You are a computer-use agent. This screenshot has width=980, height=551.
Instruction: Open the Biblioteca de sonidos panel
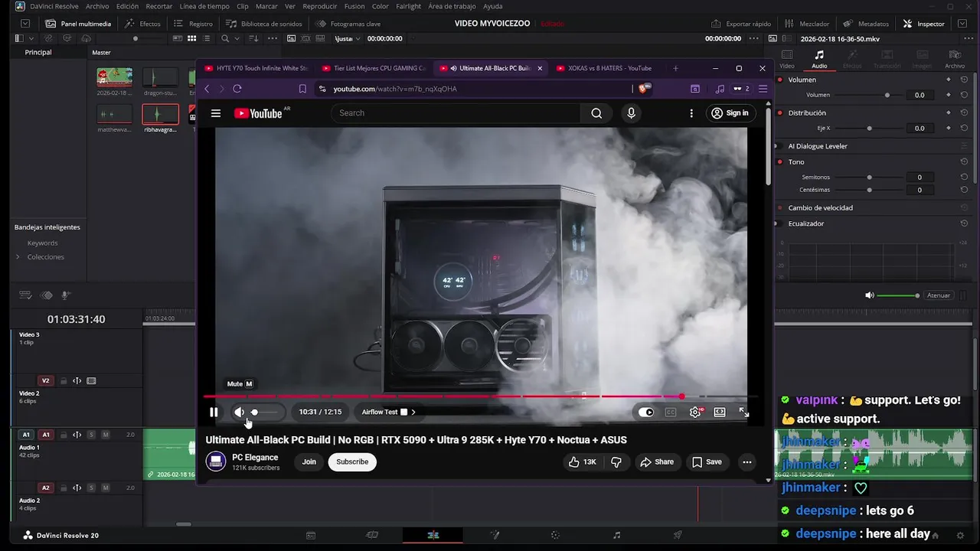[263, 24]
